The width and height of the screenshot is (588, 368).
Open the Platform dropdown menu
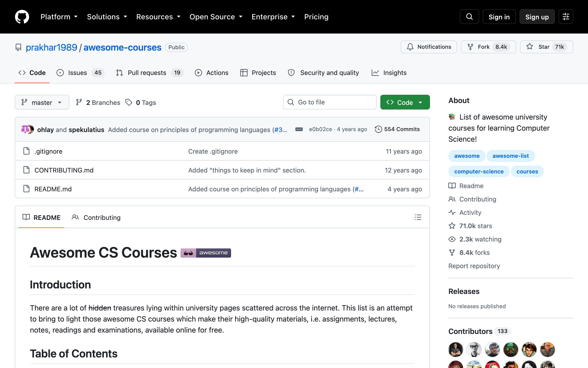coord(59,17)
